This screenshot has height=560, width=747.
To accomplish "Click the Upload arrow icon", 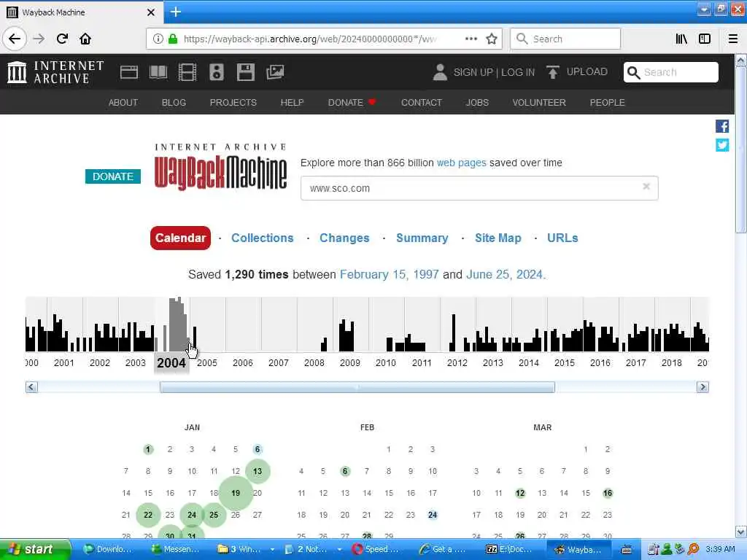I will (x=553, y=72).
